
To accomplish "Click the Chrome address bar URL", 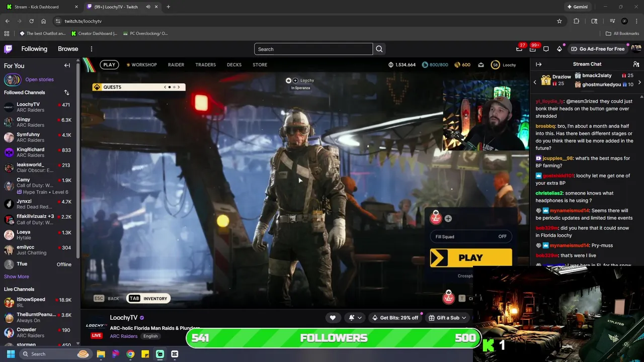I will click(x=83, y=21).
